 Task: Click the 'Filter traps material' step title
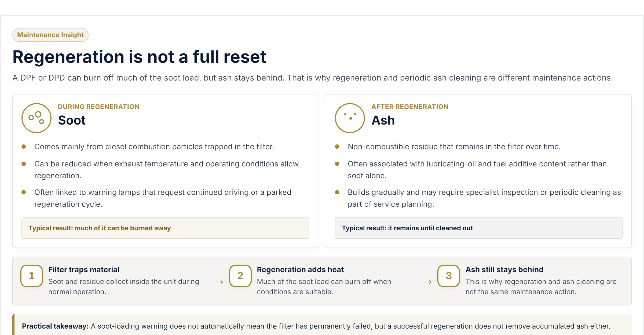click(x=84, y=270)
